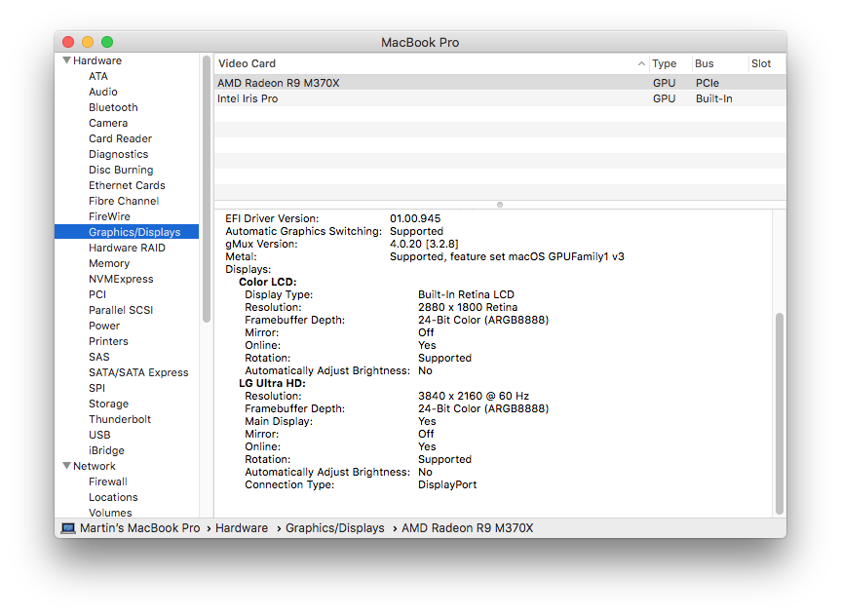Select the AMD Radeon R9 M370X row
841x616 pixels.
pyautogui.click(x=501, y=83)
